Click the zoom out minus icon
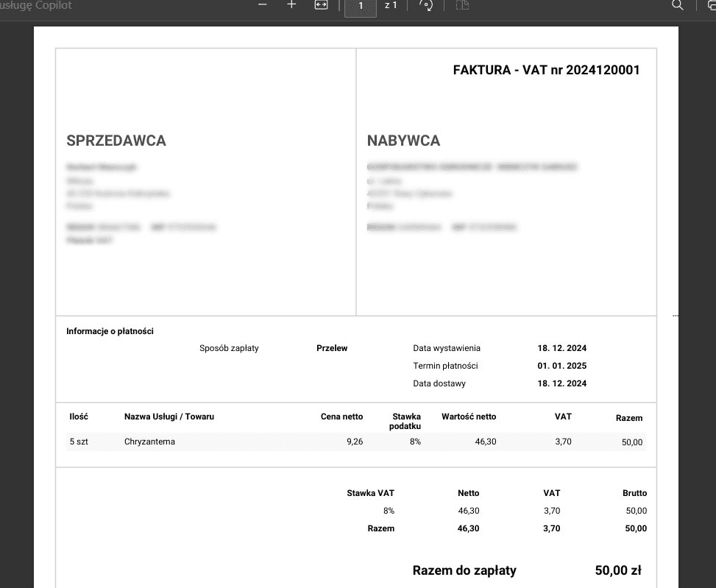The width and height of the screenshot is (716, 588). [263, 4]
